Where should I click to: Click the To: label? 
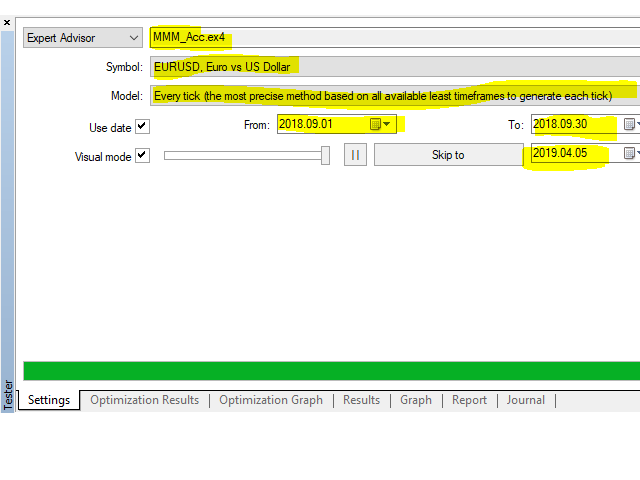pyautogui.click(x=516, y=125)
